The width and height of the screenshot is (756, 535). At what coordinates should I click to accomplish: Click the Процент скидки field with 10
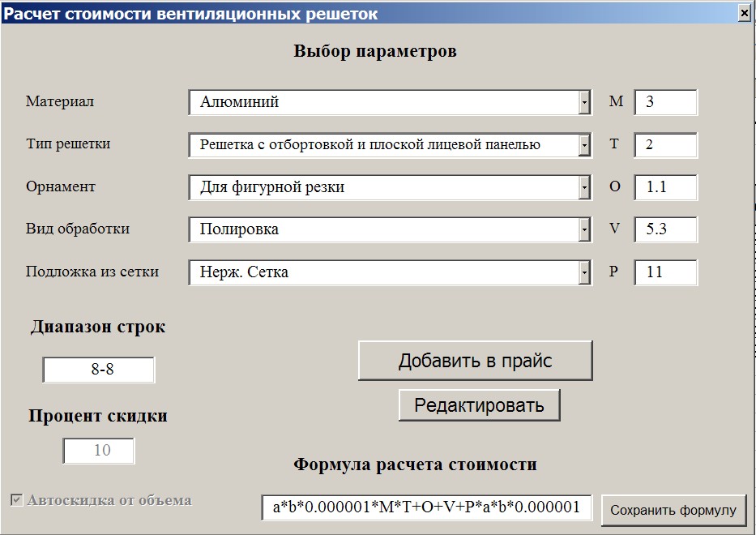click(x=99, y=451)
